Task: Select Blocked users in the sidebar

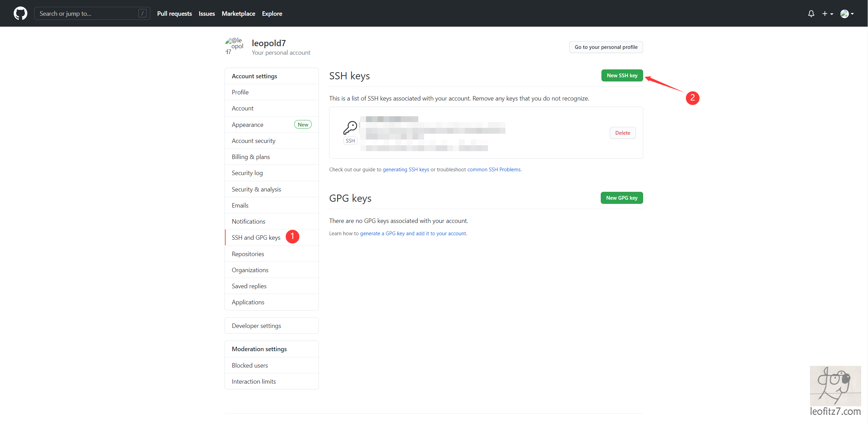Action: coord(250,365)
